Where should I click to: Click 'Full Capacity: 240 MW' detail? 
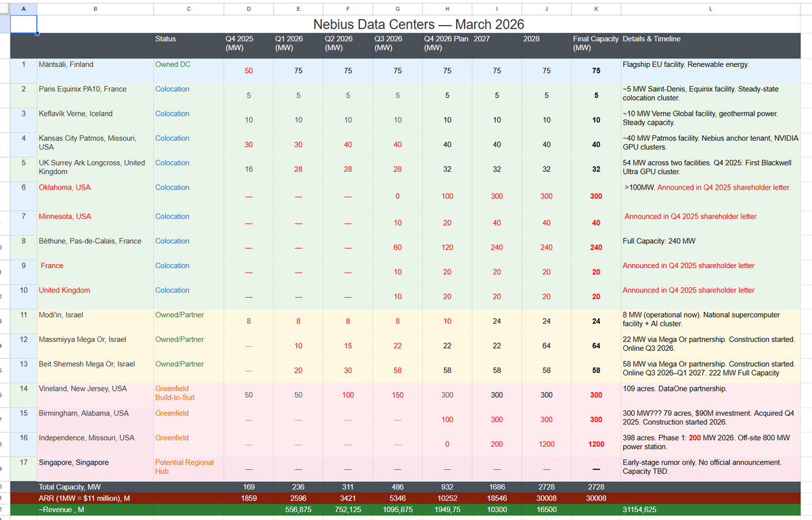click(x=710, y=248)
